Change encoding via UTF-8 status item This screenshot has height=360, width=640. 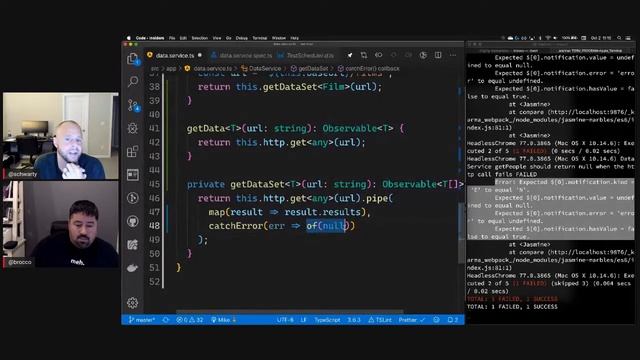(285, 320)
